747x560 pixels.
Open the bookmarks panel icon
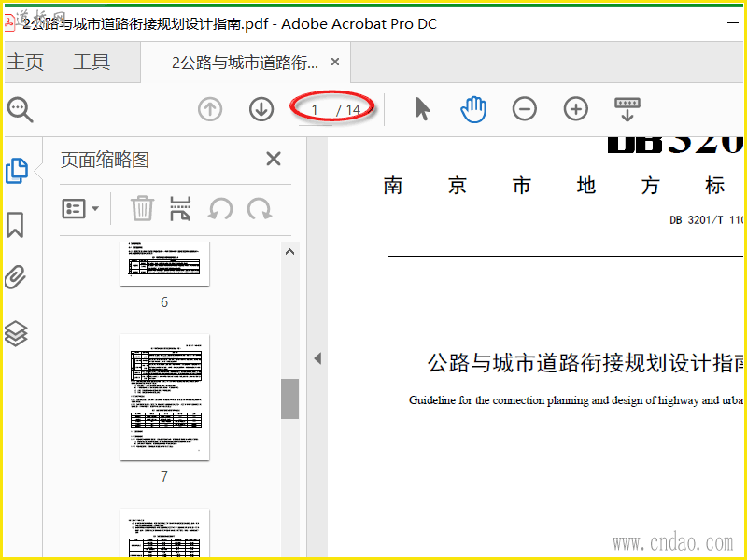tap(15, 225)
